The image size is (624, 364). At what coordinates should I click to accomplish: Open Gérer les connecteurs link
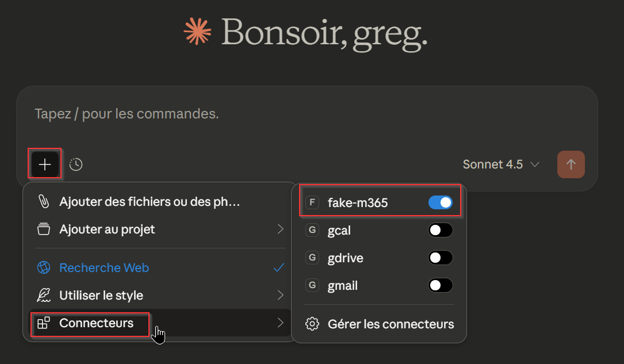click(391, 324)
